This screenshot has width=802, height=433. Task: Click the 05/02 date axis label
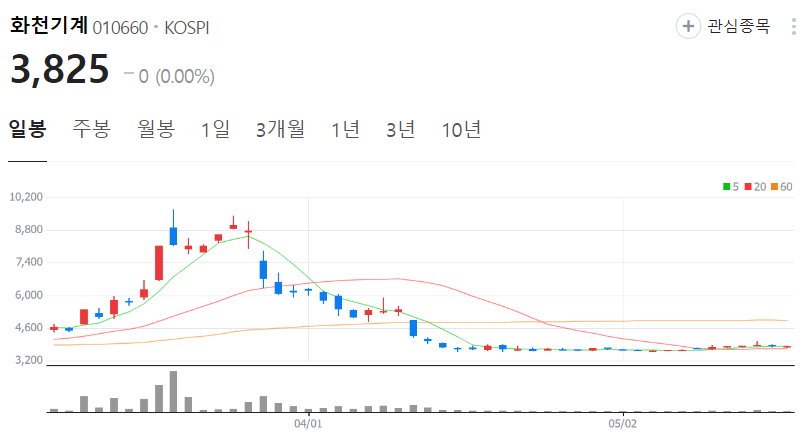point(622,423)
